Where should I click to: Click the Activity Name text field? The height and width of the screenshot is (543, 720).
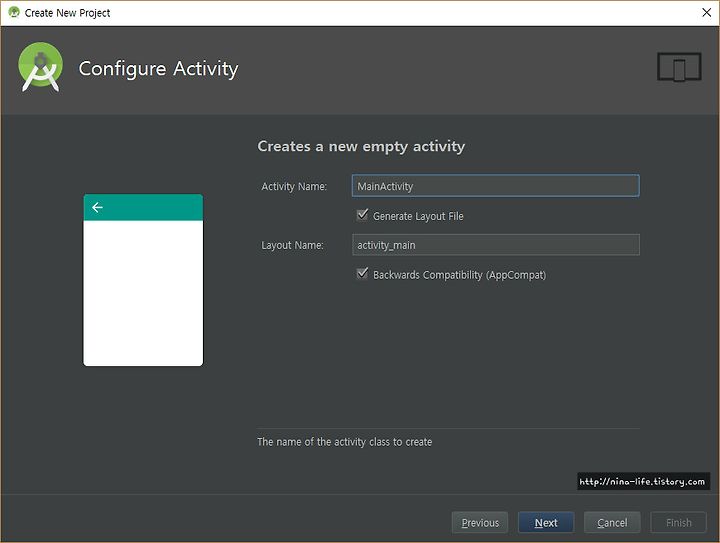[x=495, y=186]
